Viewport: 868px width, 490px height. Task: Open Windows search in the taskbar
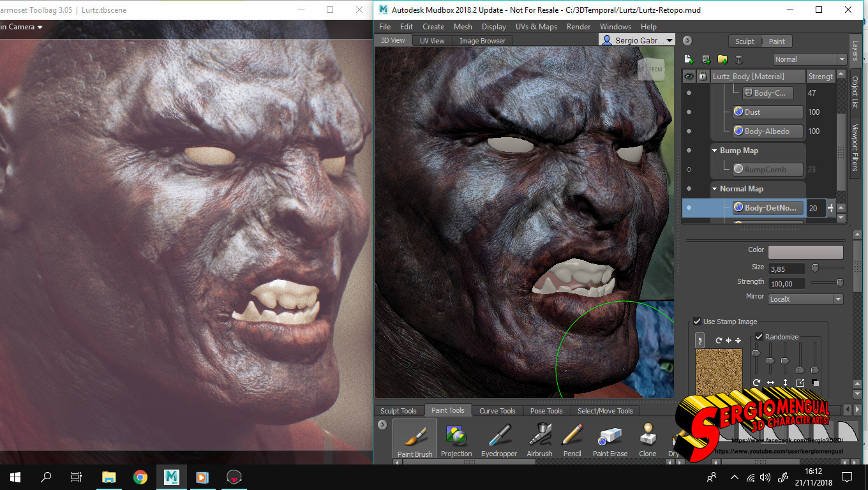click(46, 477)
